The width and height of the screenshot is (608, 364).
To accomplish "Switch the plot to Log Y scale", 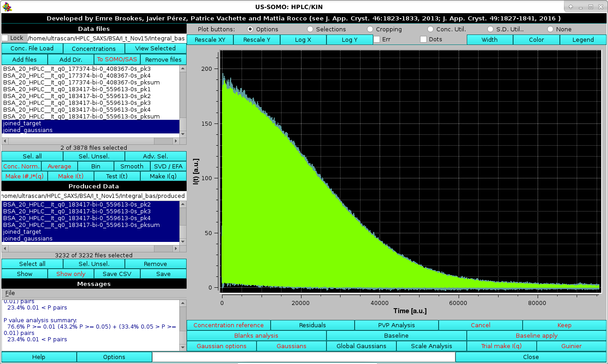I will pyautogui.click(x=350, y=39).
